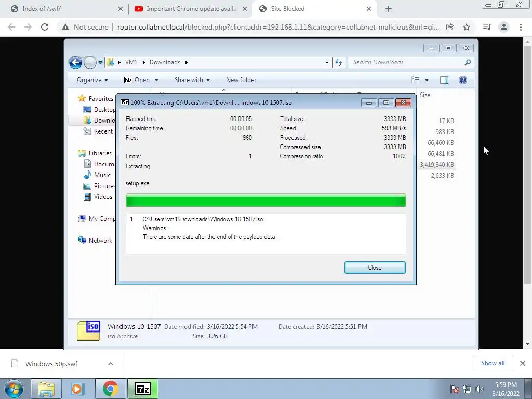
Task: Switch to Important Chrome update tab
Action: point(191,9)
